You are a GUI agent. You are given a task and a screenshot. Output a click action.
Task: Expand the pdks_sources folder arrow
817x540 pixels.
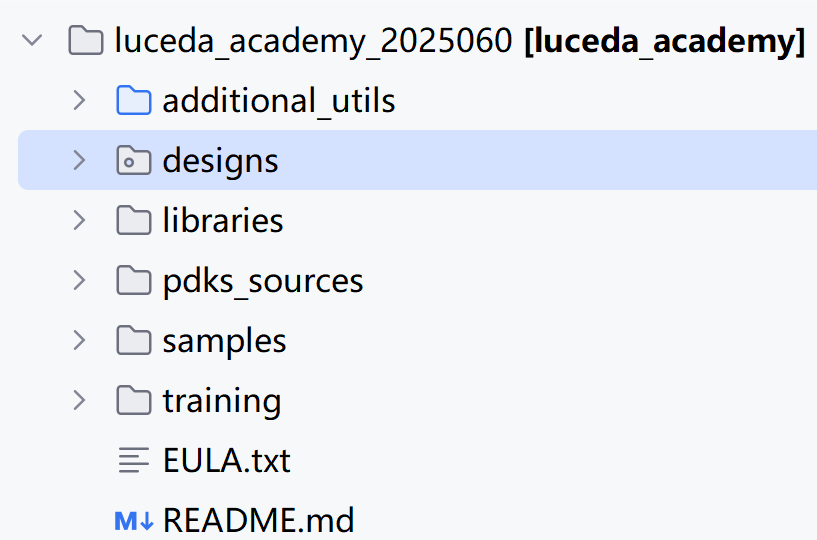pyautogui.click(x=79, y=281)
